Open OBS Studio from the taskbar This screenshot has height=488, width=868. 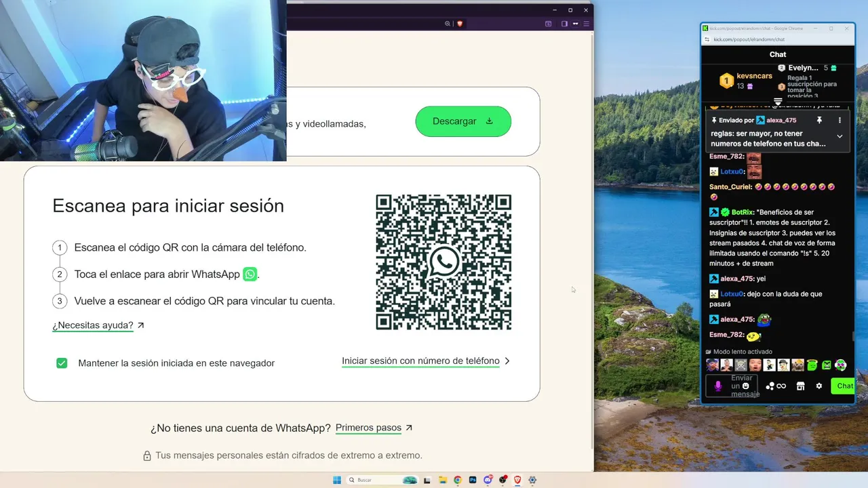point(502,480)
